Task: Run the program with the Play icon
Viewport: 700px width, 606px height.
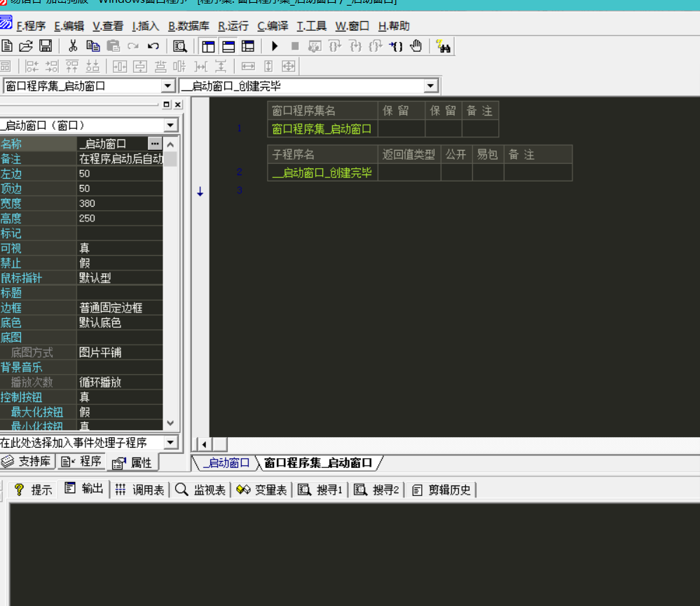Action: pos(274,46)
